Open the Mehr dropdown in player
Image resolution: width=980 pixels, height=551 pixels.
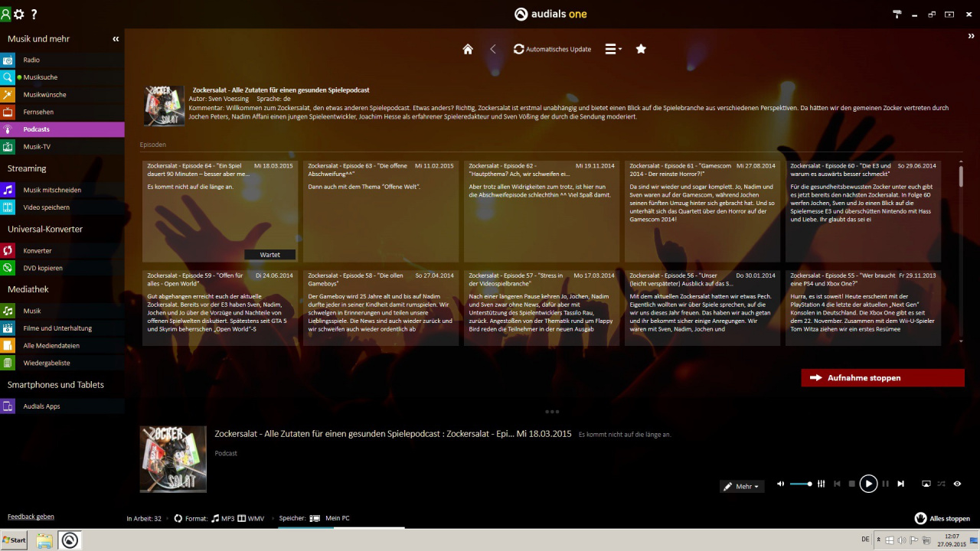tap(742, 486)
